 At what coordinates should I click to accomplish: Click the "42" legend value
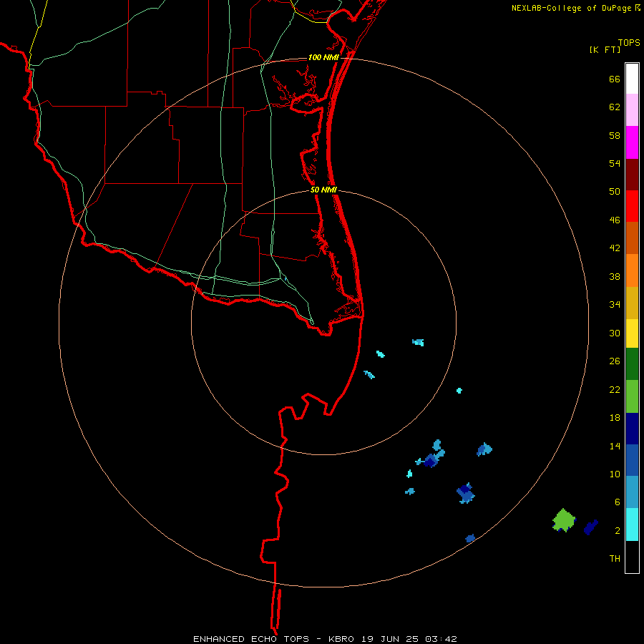tap(615, 248)
